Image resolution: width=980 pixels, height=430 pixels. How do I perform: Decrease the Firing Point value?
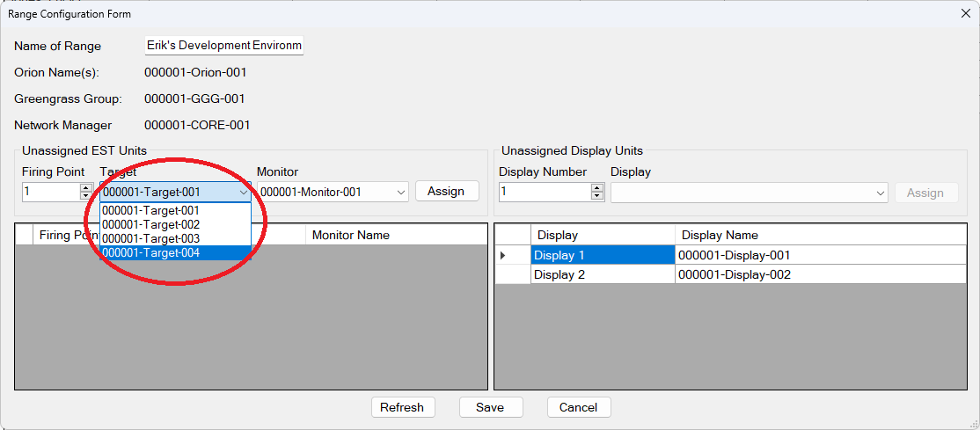[x=86, y=196]
